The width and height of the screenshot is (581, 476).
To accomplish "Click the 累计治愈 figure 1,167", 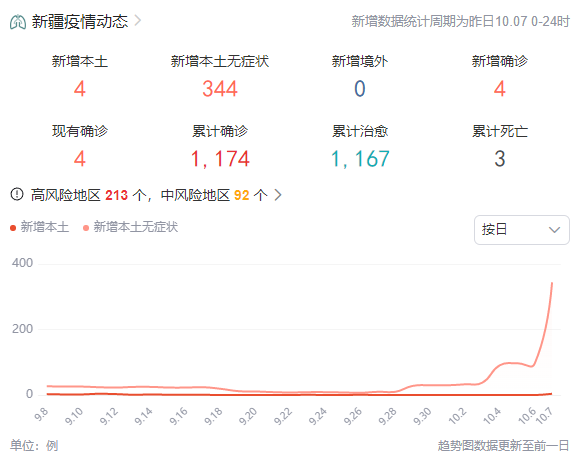I will point(360,159).
